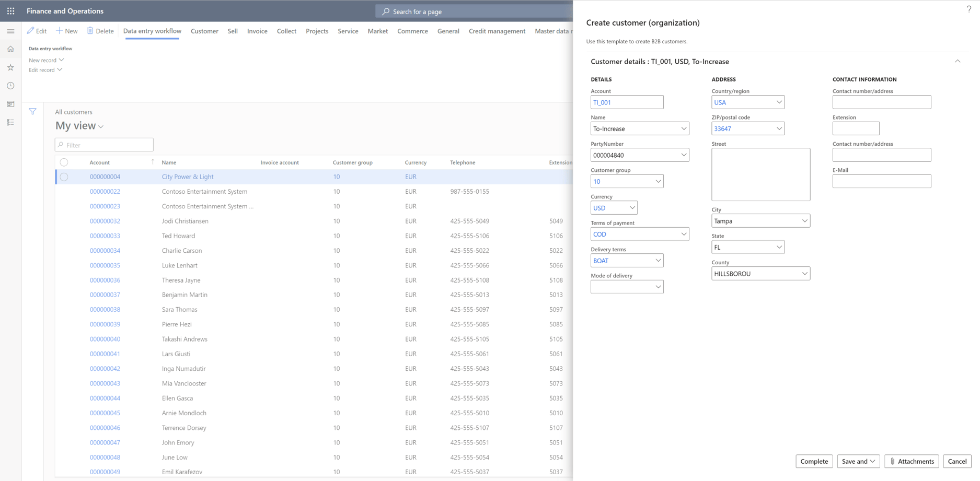This screenshot has height=481, width=980.
Task: Open the Currency USD dropdown
Action: [632, 207]
